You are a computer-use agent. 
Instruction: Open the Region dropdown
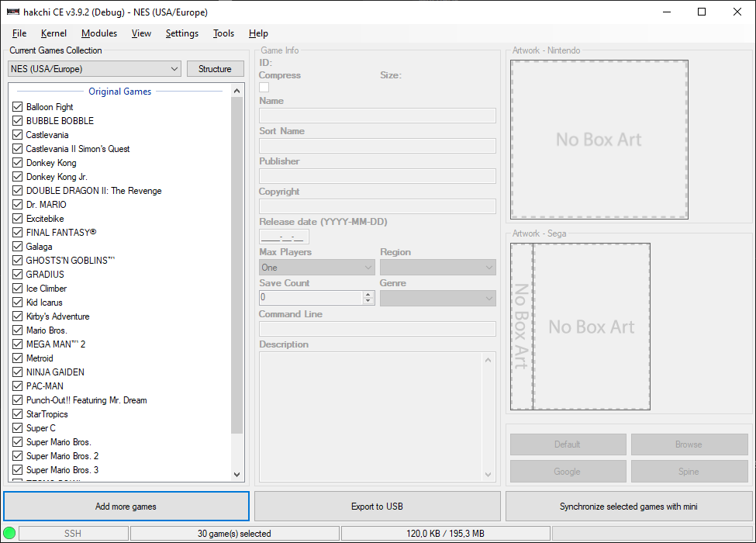[x=438, y=267]
